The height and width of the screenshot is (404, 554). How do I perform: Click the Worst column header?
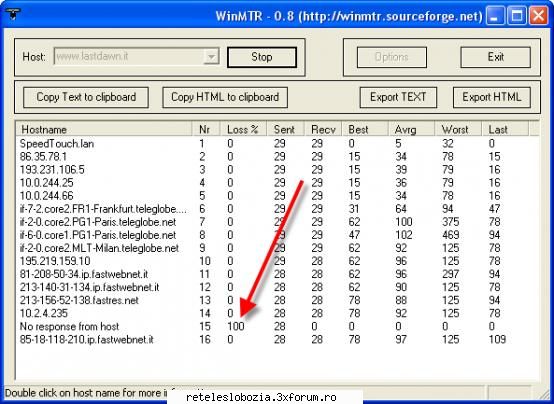pos(458,129)
